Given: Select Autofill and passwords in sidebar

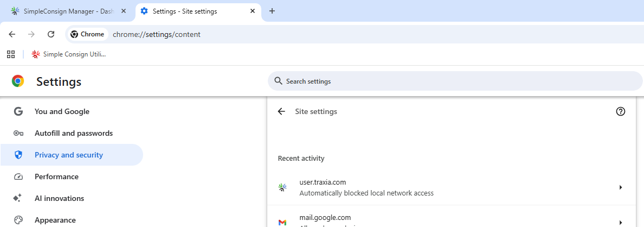Looking at the screenshot, I should [x=73, y=133].
